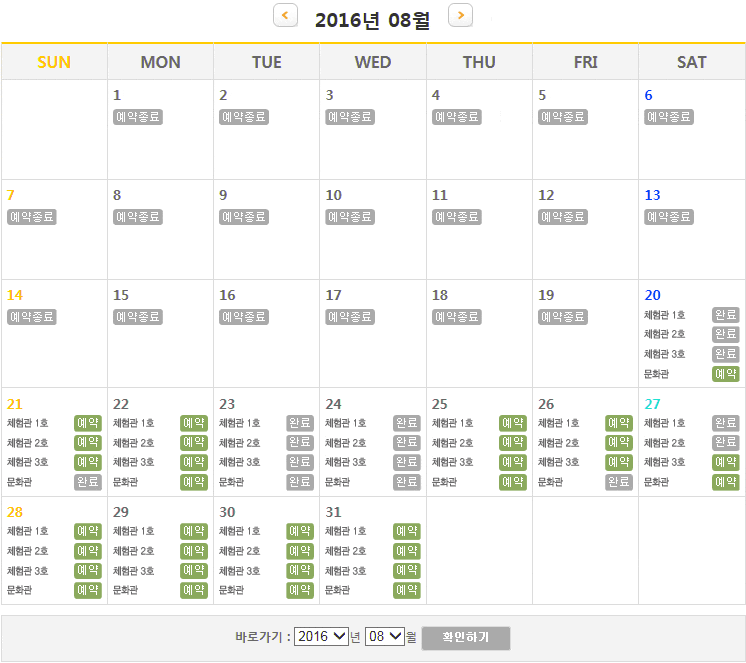
Task: Reserve 체험관 3호 on August 31
Action: click(407, 570)
